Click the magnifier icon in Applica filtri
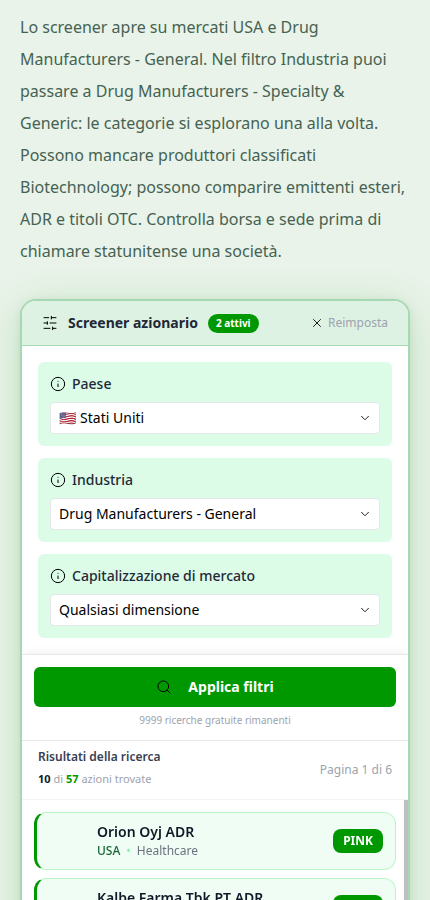Screen dimensions: 430x900 [164, 687]
